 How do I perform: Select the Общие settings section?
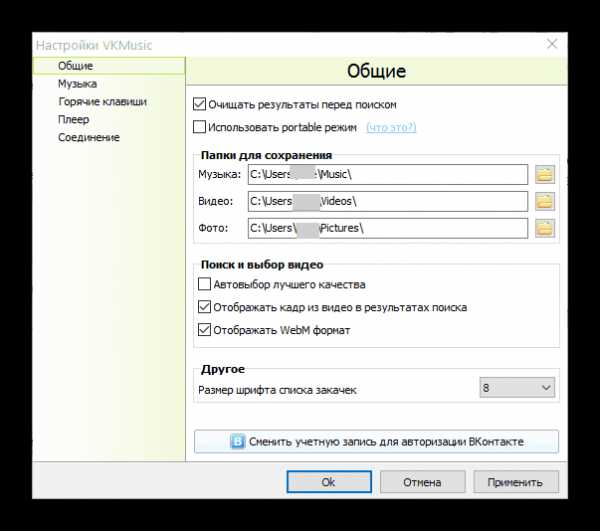109,66
